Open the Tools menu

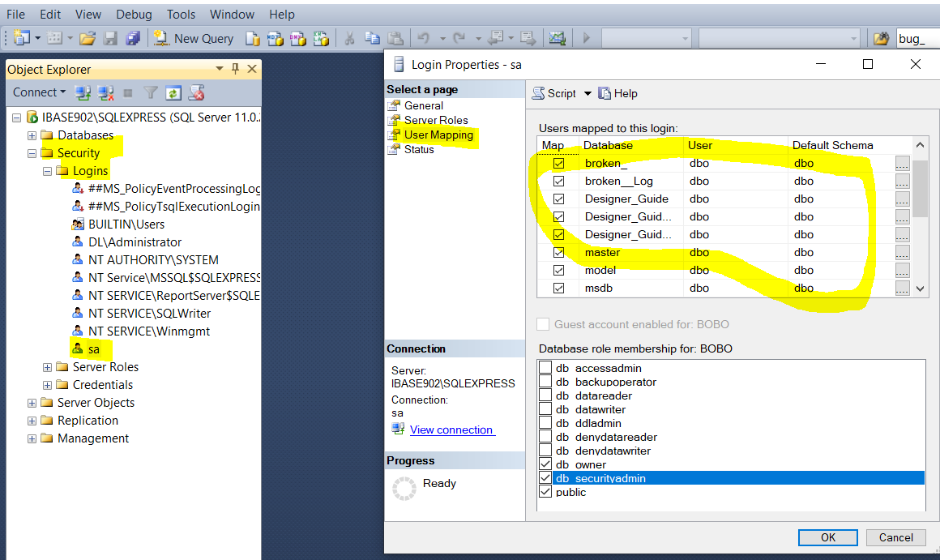click(181, 15)
